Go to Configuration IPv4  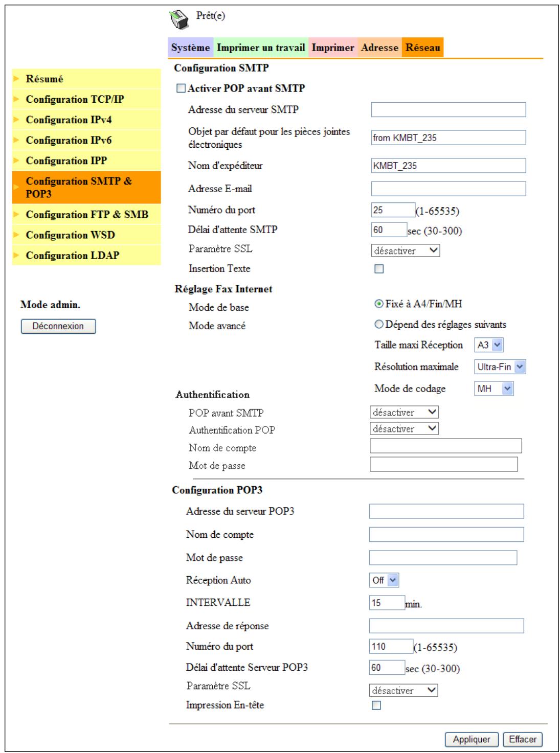click(86, 120)
